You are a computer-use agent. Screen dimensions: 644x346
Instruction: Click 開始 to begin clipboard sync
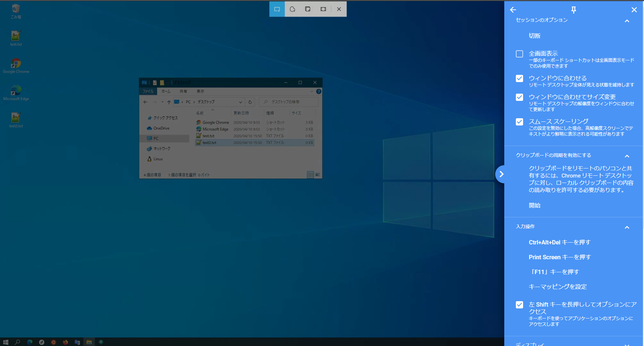tap(534, 205)
